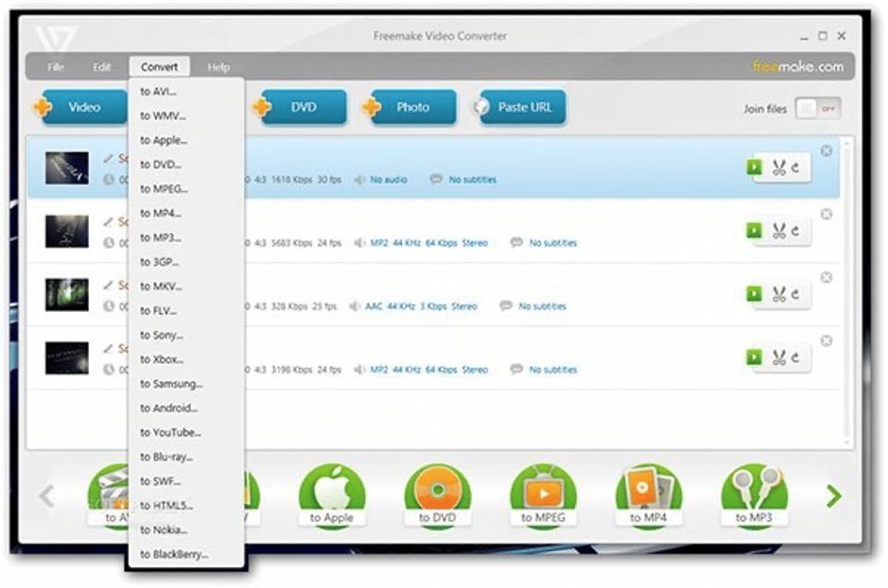This screenshot has height=588, width=888.
Task: Click the first video's thumbnail
Action: coord(65,168)
